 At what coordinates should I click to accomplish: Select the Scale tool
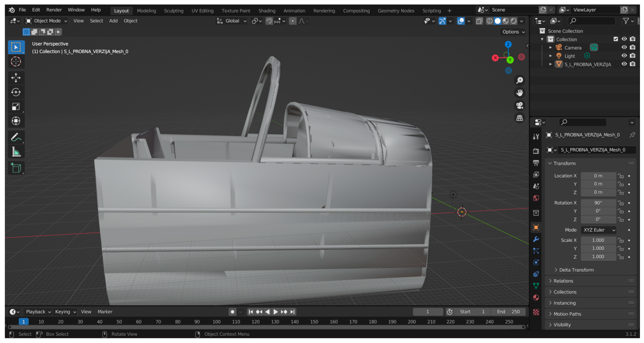tap(16, 106)
